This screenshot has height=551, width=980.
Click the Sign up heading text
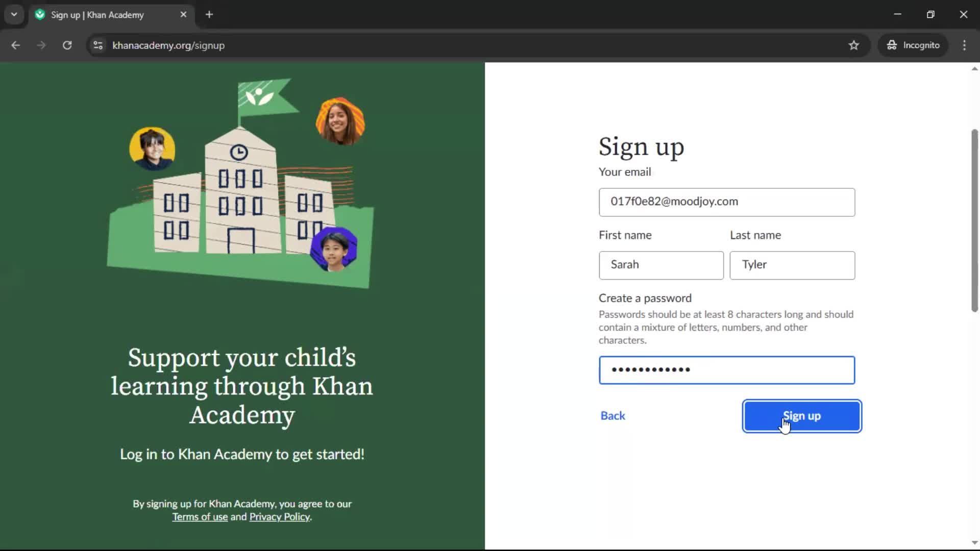tap(641, 147)
